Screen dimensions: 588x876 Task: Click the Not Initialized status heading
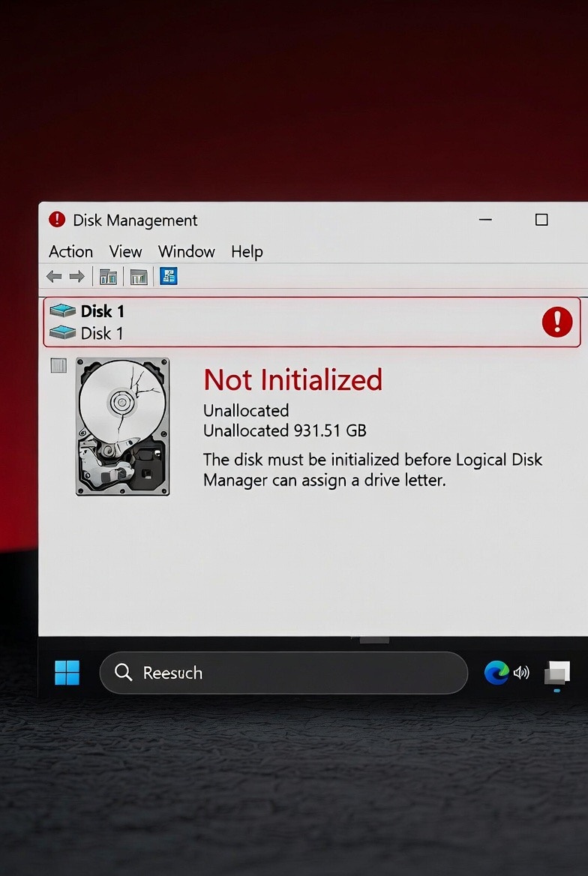point(293,380)
